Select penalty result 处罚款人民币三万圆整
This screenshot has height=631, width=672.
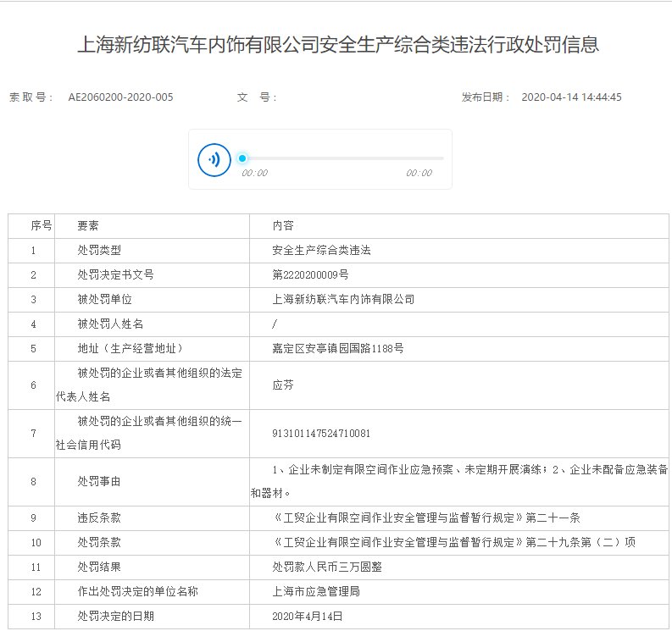[x=327, y=567]
